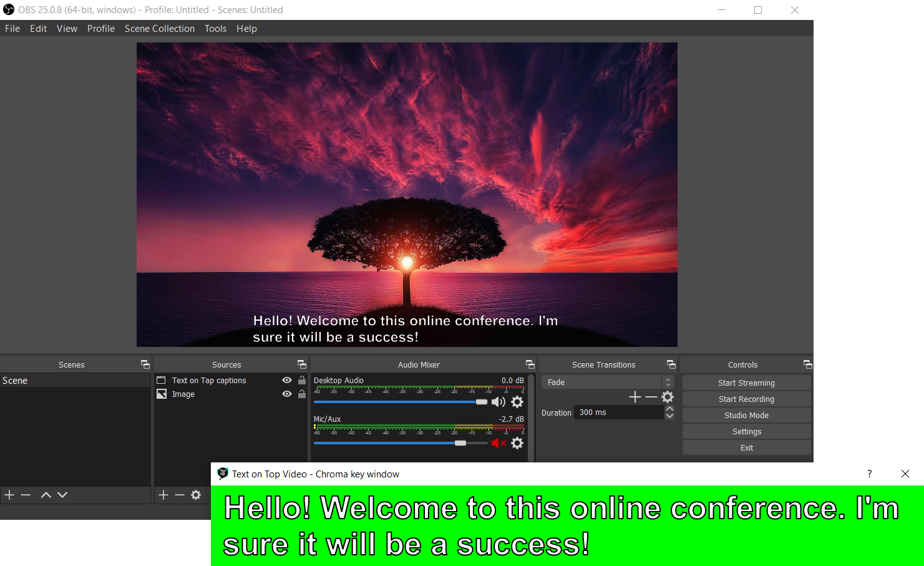924x566 pixels.
Task: Open the Fade transition dropdown
Action: point(608,382)
